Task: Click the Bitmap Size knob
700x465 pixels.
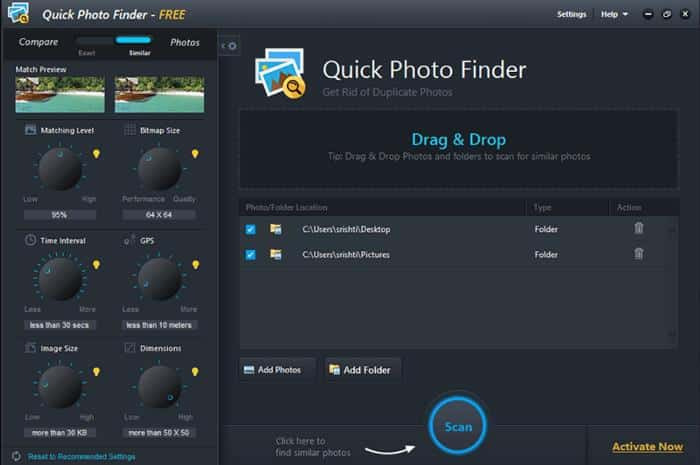Action: (159, 169)
